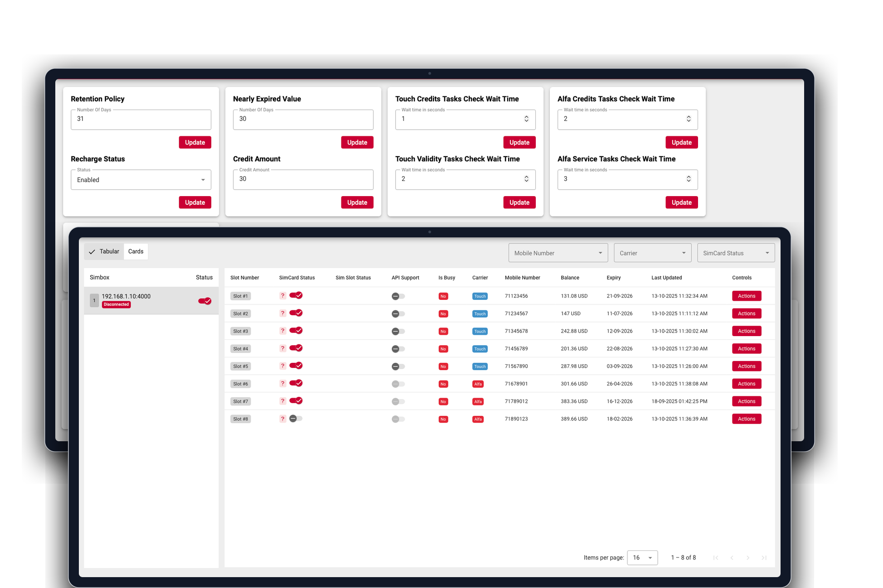883x588 pixels.
Task: Open Actions for Slot #1
Action: point(747,296)
